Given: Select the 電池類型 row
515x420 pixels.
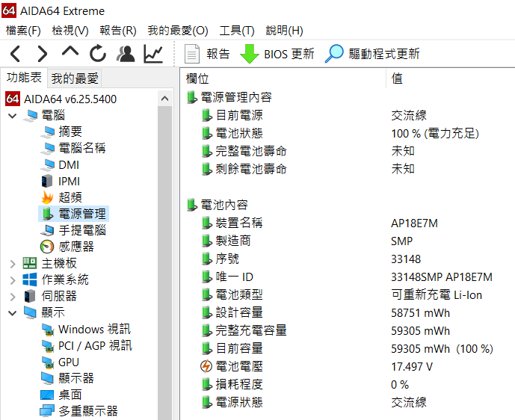Looking at the screenshot, I should 347,294.
